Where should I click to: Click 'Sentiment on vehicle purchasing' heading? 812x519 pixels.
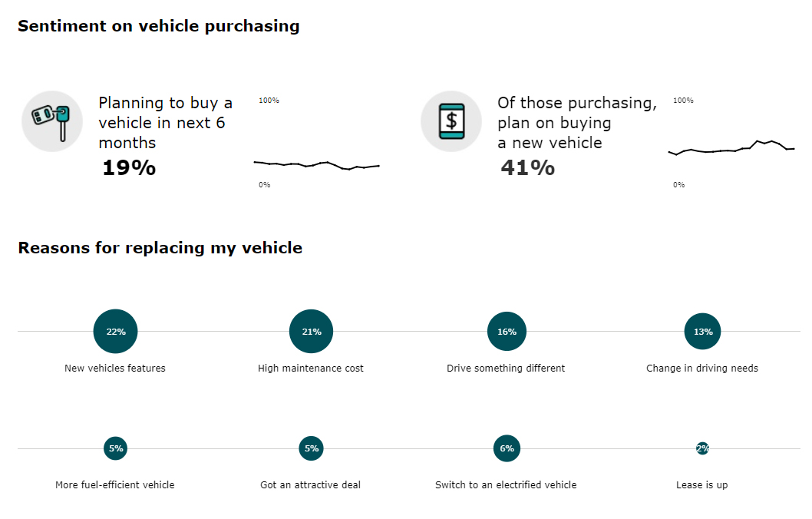pos(158,26)
